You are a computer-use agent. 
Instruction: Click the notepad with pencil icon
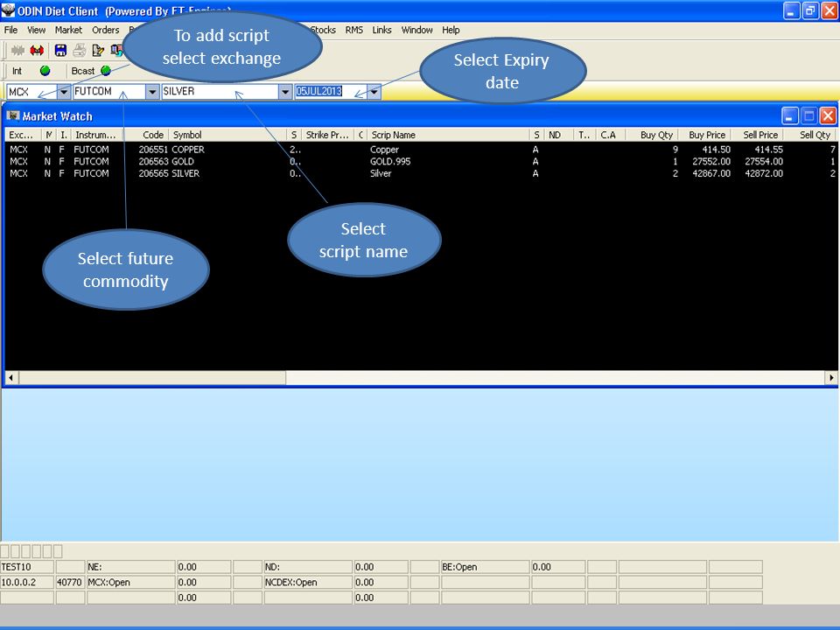pos(97,51)
